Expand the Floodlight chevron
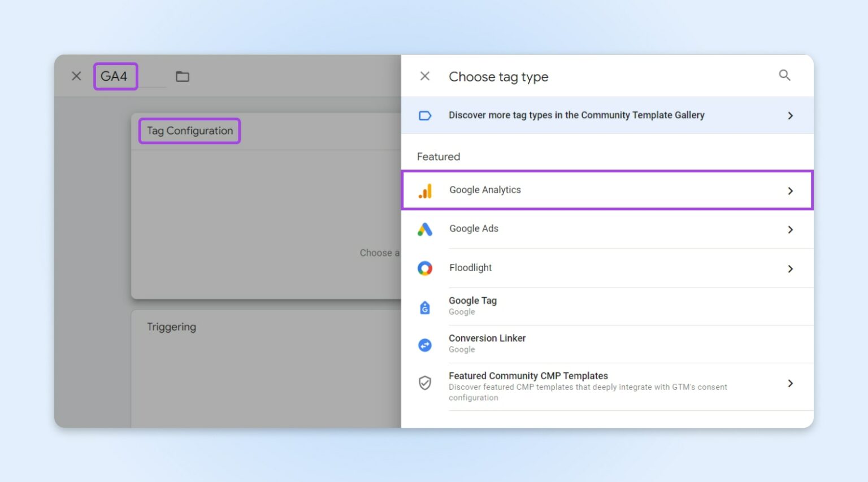 [x=790, y=268]
